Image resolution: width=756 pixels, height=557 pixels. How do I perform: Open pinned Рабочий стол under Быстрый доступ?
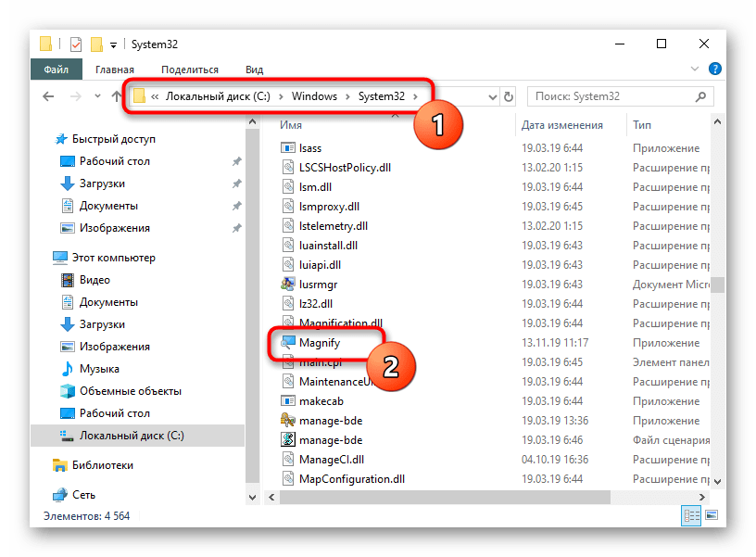115,161
